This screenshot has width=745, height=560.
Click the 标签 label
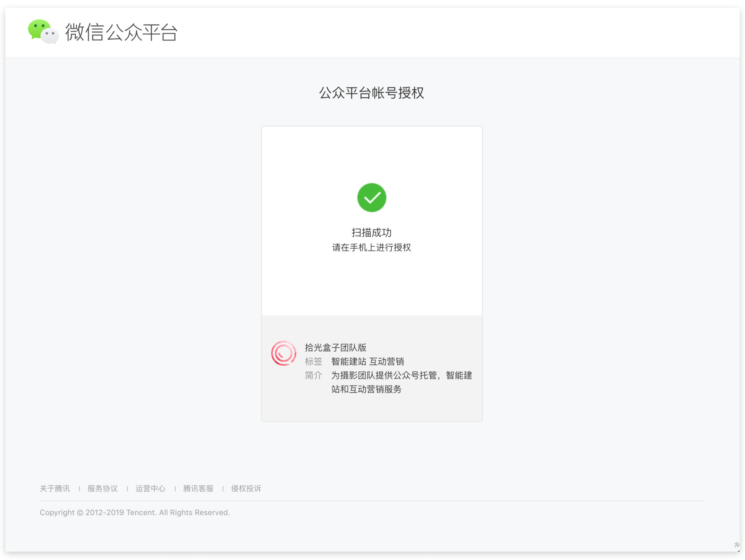click(x=313, y=361)
